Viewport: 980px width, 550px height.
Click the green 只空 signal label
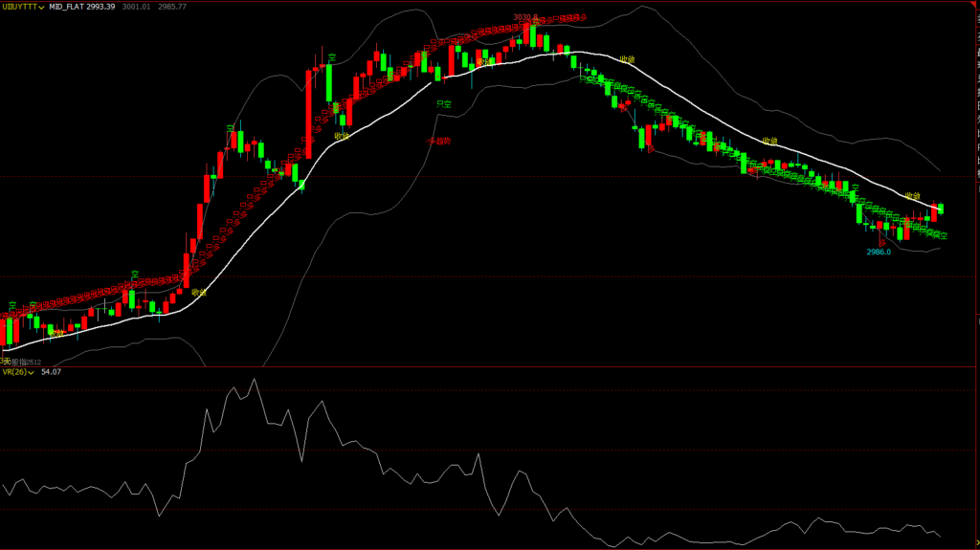click(443, 102)
